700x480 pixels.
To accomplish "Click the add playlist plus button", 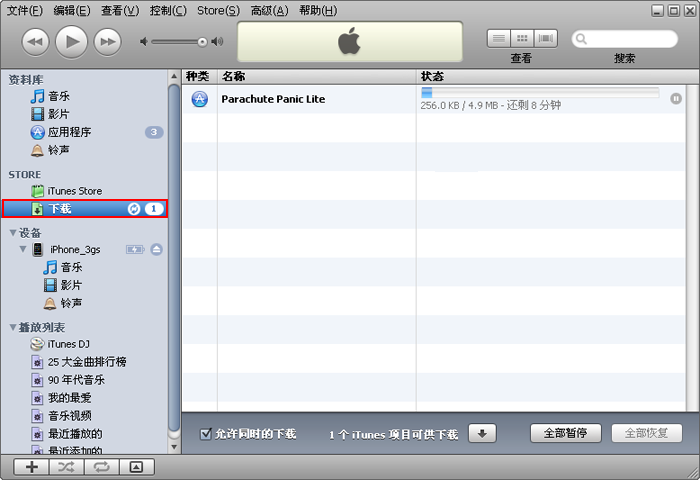I will point(32,467).
